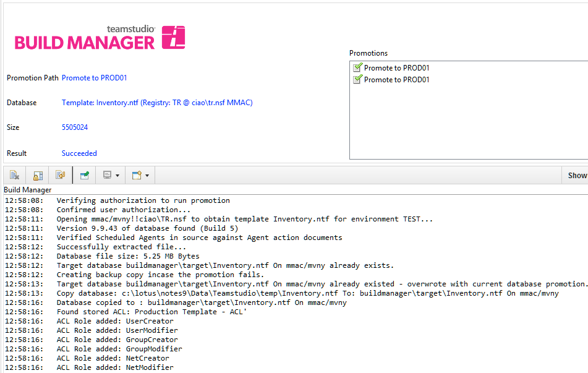588x373 pixels.
Task: Click the check icon of the bottom Promotions entry
Action: pos(358,79)
